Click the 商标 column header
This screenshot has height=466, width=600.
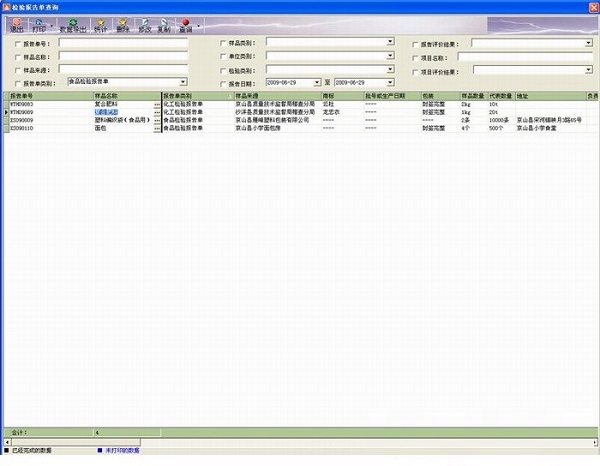(x=342, y=96)
